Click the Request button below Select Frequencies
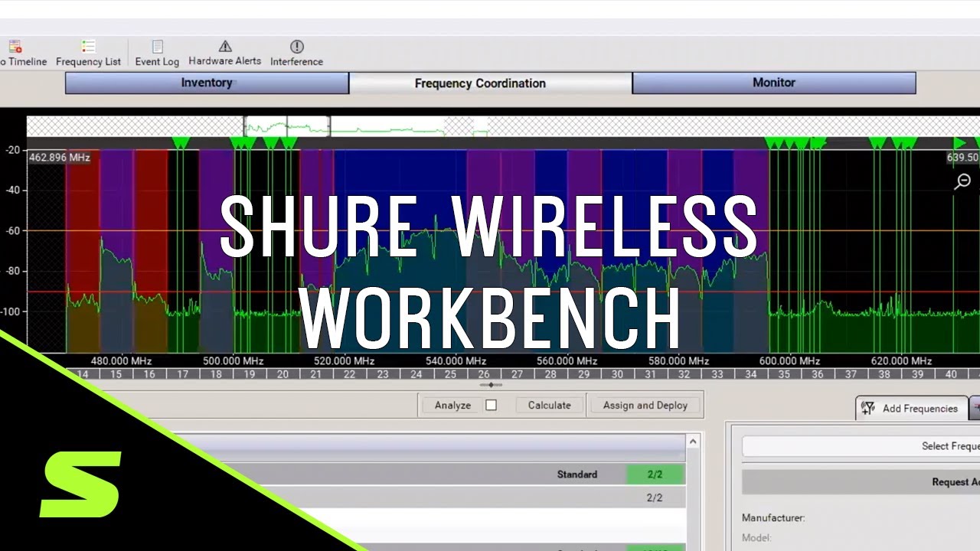This screenshot has width=980, height=551. point(861,482)
